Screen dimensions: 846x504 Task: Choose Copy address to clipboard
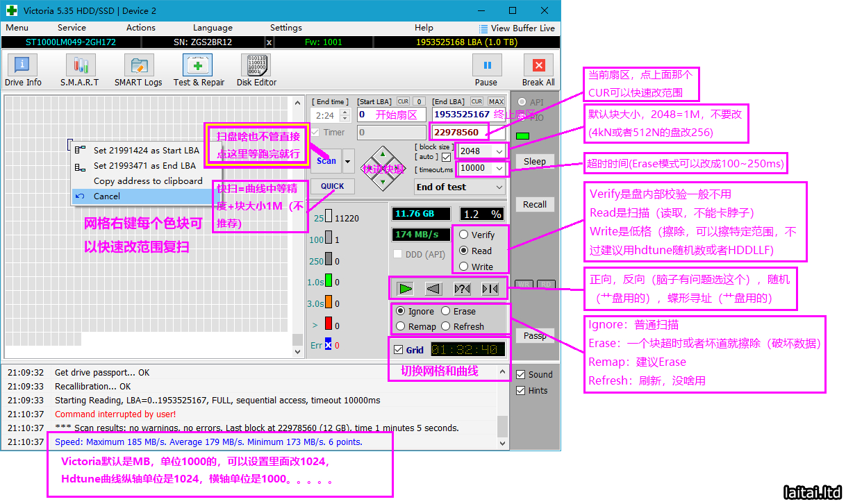148,180
